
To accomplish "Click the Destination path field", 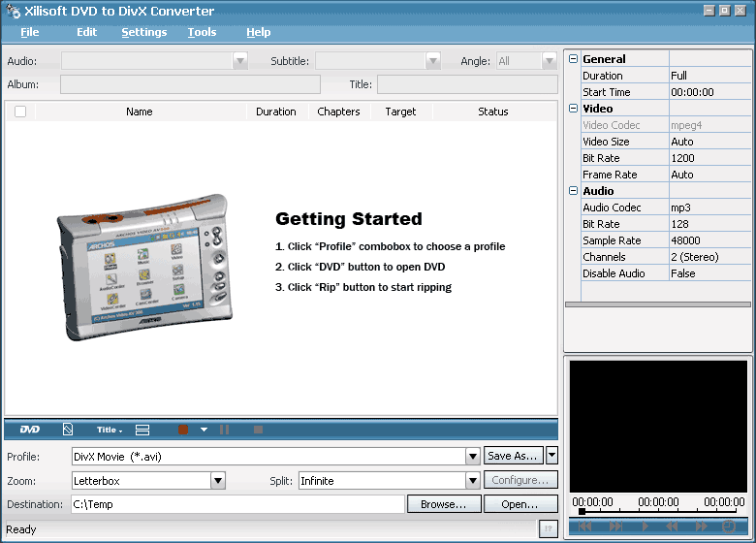I will (238, 504).
